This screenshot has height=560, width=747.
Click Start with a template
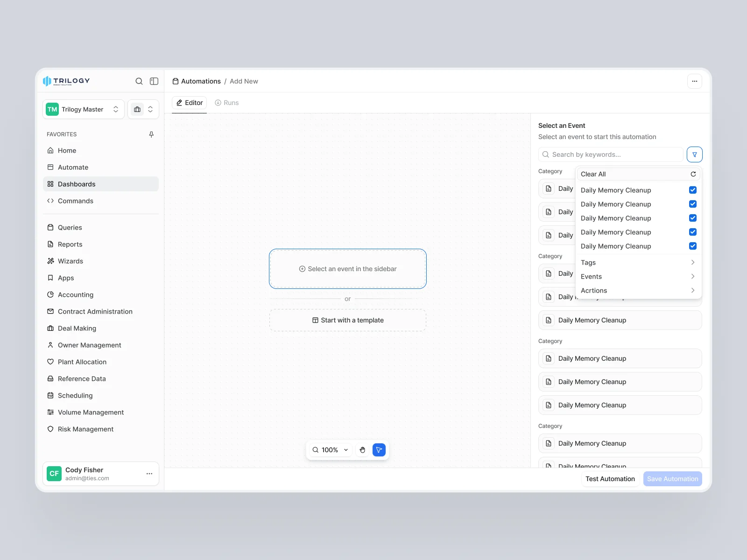(x=348, y=320)
